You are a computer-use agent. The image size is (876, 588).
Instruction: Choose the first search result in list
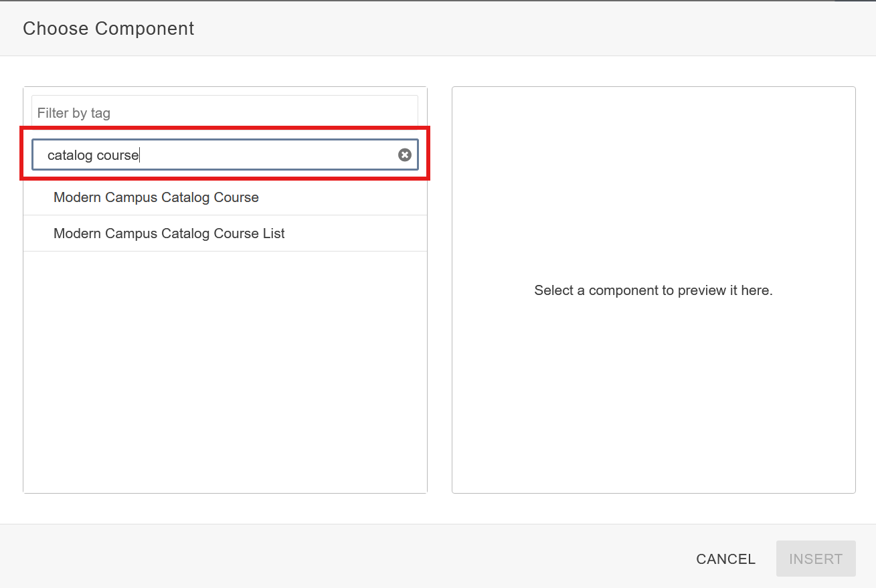(156, 197)
